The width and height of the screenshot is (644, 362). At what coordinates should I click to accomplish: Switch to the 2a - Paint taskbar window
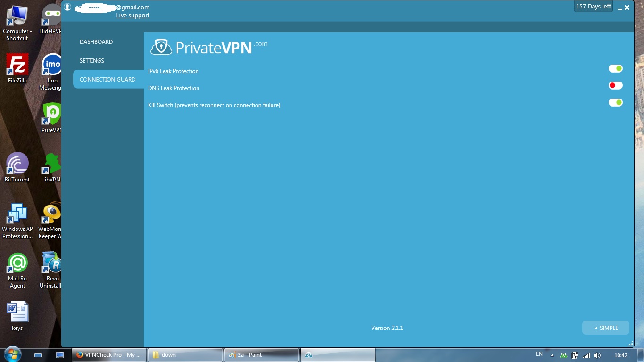point(262,355)
